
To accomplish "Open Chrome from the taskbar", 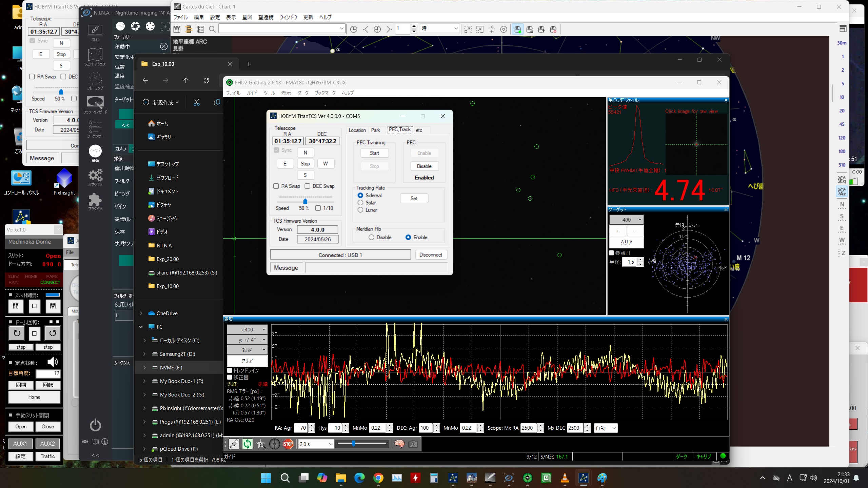I will point(378,478).
